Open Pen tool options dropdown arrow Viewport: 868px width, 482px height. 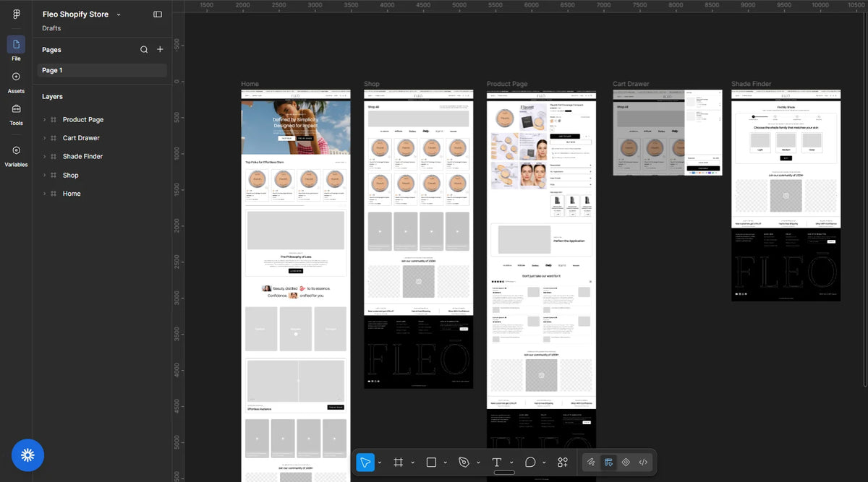478,463
